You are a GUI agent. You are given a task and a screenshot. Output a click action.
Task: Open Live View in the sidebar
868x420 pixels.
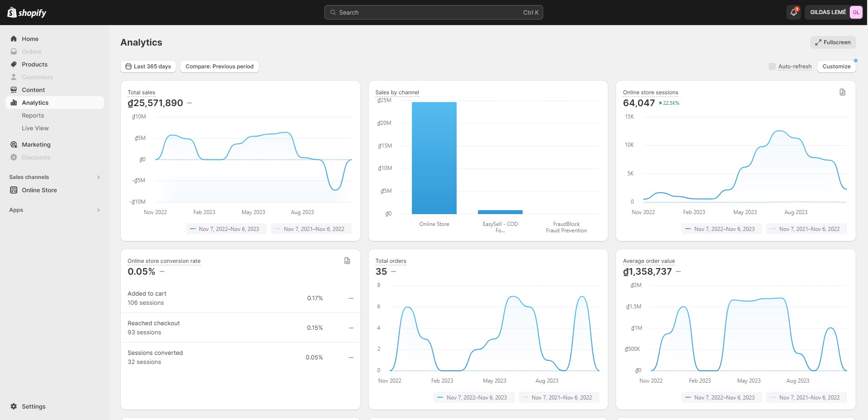(x=35, y=128)
